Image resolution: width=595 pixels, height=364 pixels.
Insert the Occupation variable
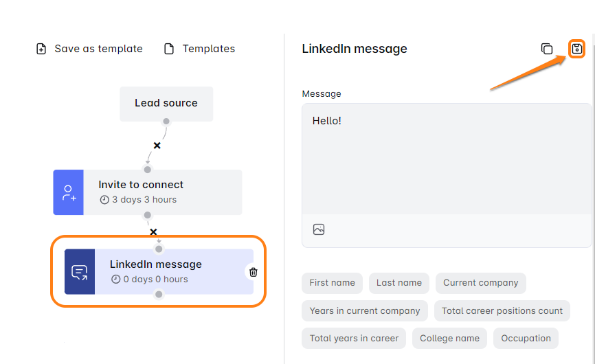coord(526,338)
